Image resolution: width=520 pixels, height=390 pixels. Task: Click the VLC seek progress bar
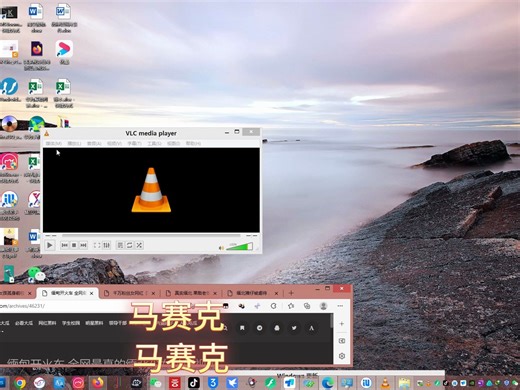click(151, 236)
